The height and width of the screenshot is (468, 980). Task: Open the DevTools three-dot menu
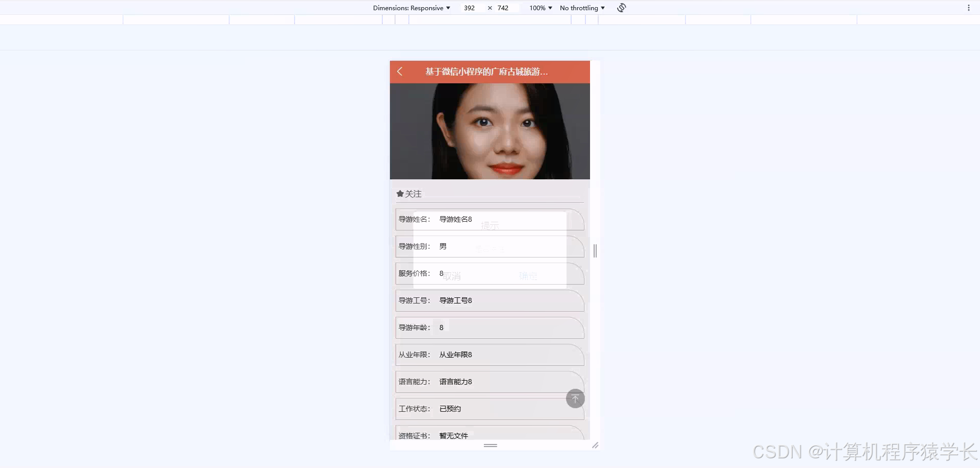[969, 7]
